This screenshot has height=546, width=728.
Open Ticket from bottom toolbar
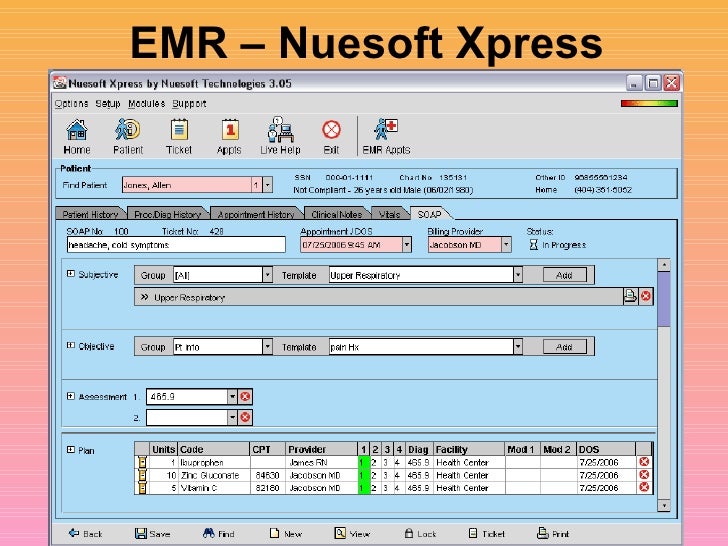(486, 533)
